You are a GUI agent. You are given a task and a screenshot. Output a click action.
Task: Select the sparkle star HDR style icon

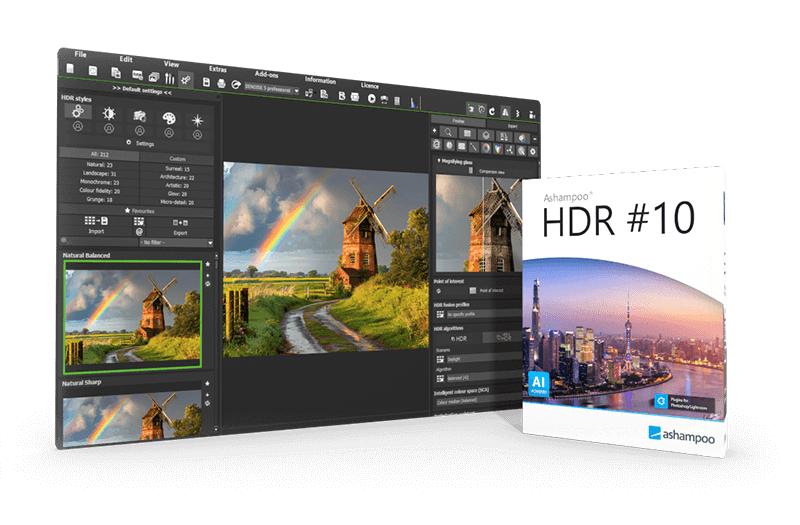[197, 120]
